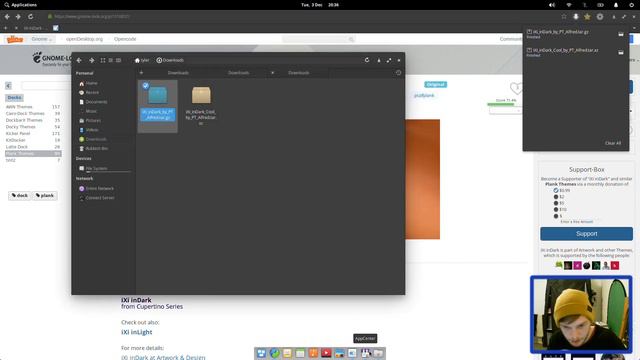Screen dimensions: 640x360
Task: Bookmark this page with star outline
Action: [564, 17]
